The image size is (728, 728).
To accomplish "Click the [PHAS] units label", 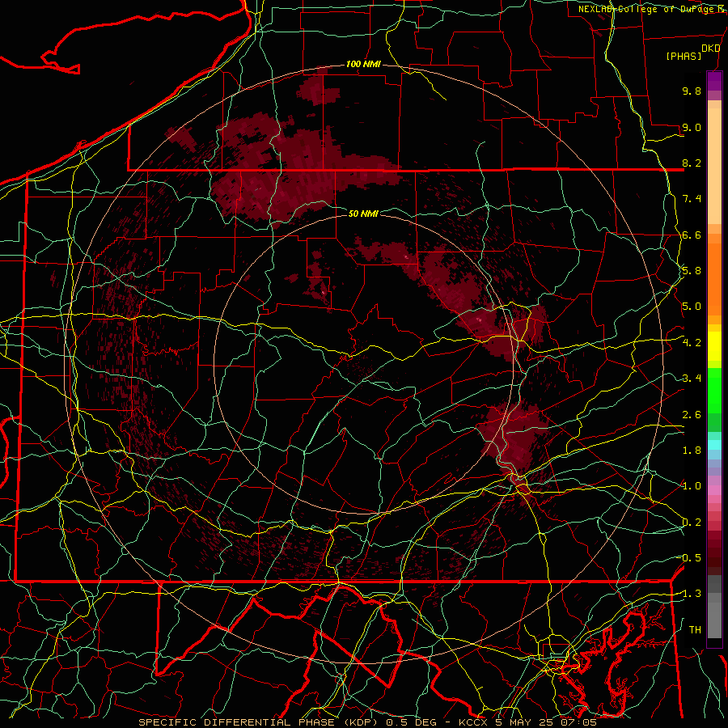I will click(684, 56).
